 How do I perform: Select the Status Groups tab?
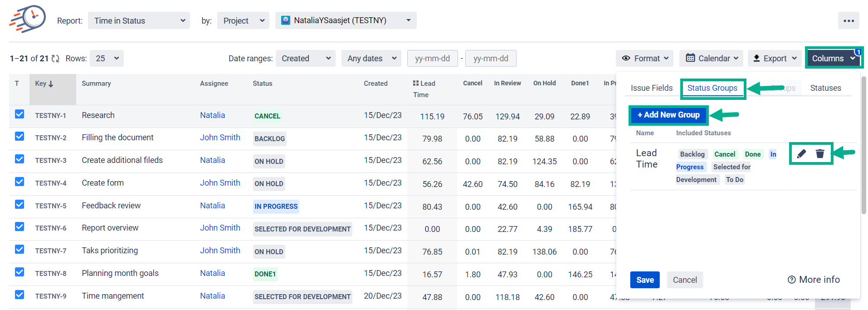(x=712, y=88)
